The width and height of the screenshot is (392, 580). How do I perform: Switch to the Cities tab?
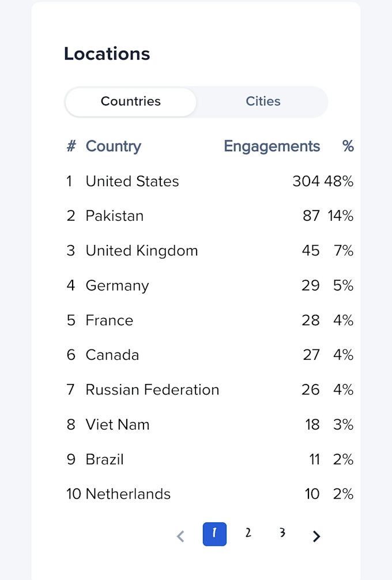coord(263,101)
